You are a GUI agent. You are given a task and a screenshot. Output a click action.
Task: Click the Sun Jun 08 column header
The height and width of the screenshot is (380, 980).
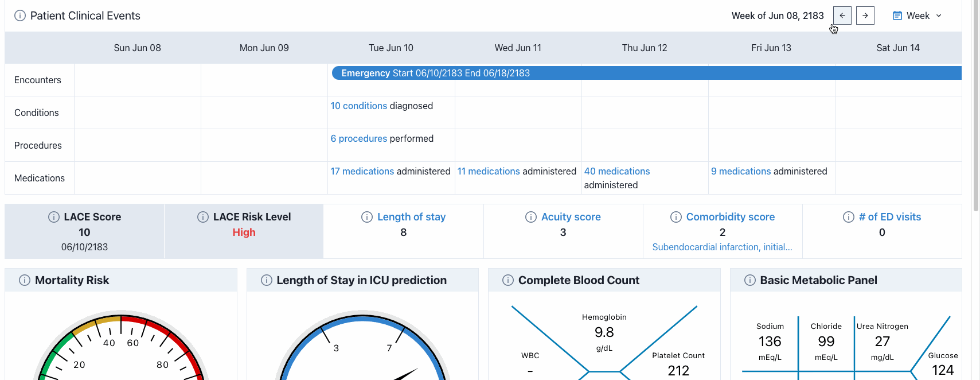pos(137,48)
